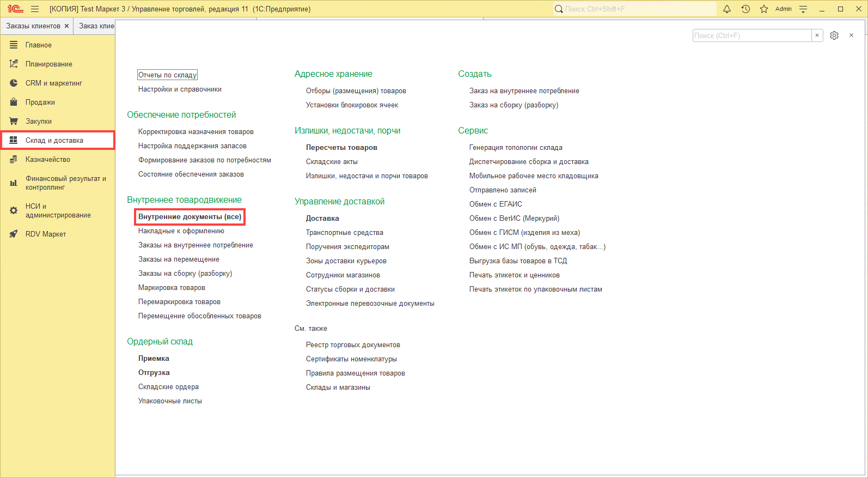Open Отборы (размещения) товаров
Viewport: 868px width, 478px height.
pyautogui.click(x=356, y=91)
